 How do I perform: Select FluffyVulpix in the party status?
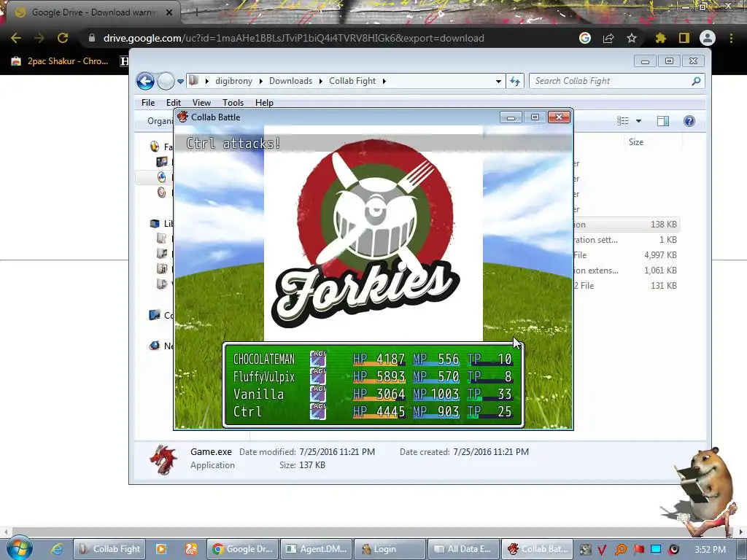tap(263, 377)
